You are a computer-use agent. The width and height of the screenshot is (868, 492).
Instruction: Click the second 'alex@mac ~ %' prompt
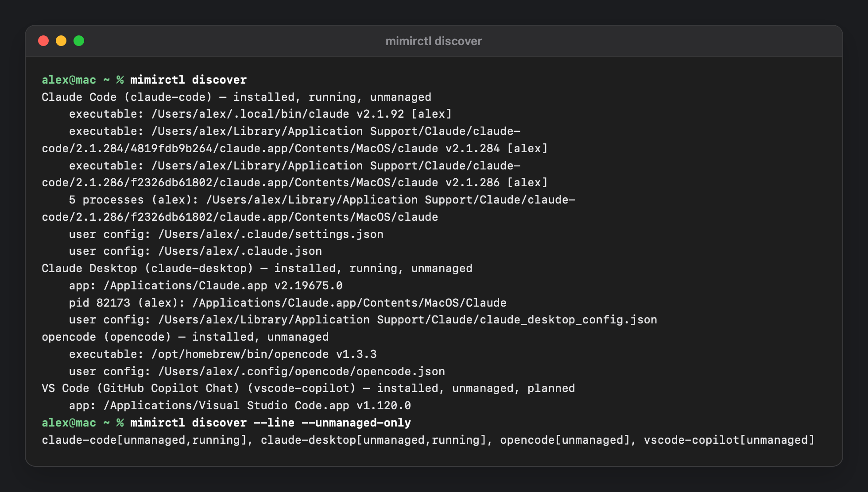(x=83, y=423)
